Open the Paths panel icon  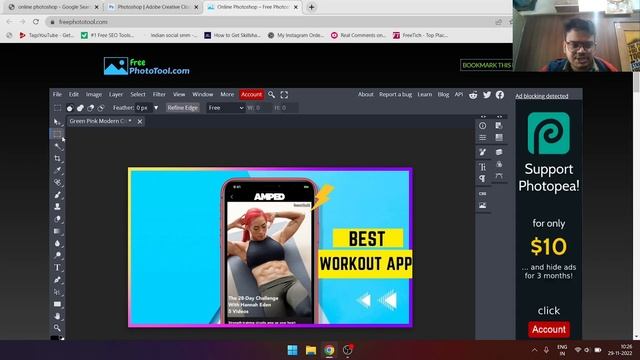[x=499, y=176]
